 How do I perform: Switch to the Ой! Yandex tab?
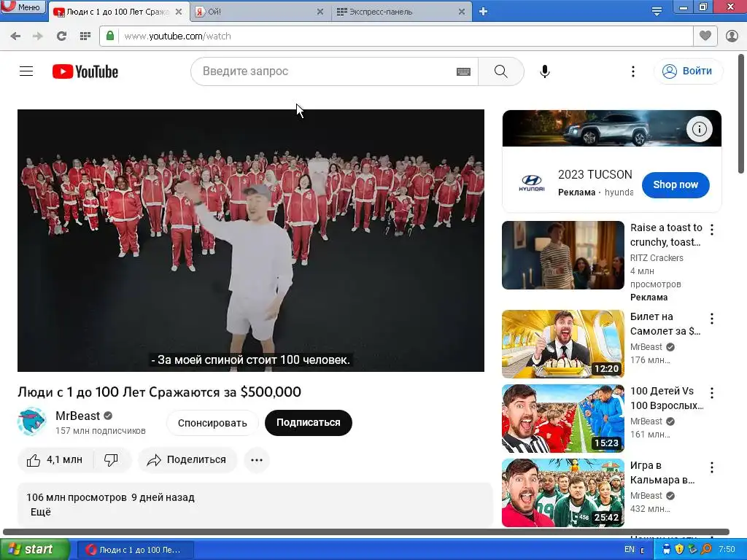pyautogui.click(x=260, y=12)
